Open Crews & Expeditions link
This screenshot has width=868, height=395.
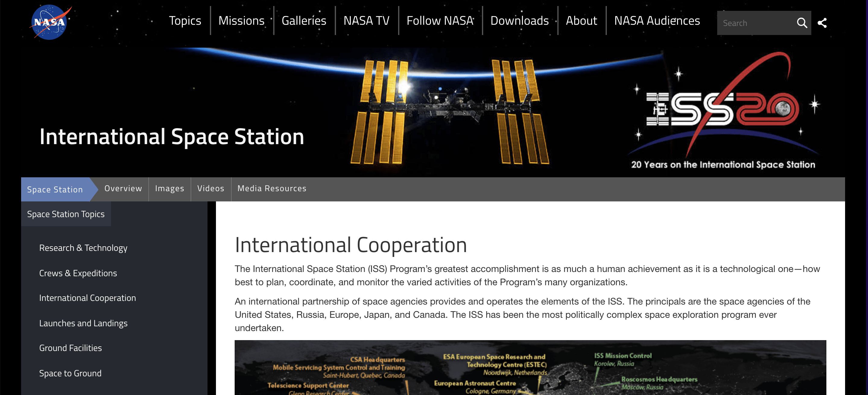click(x=78, y=273)
